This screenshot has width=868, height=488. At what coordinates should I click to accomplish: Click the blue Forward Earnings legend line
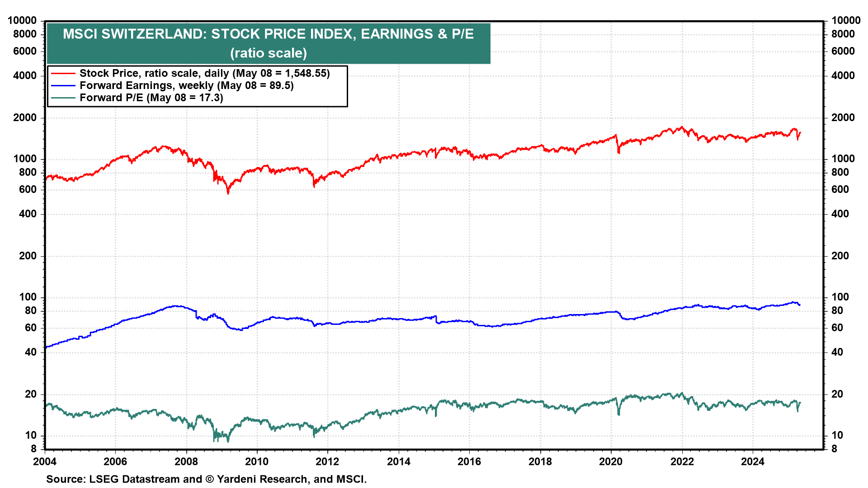63,85
